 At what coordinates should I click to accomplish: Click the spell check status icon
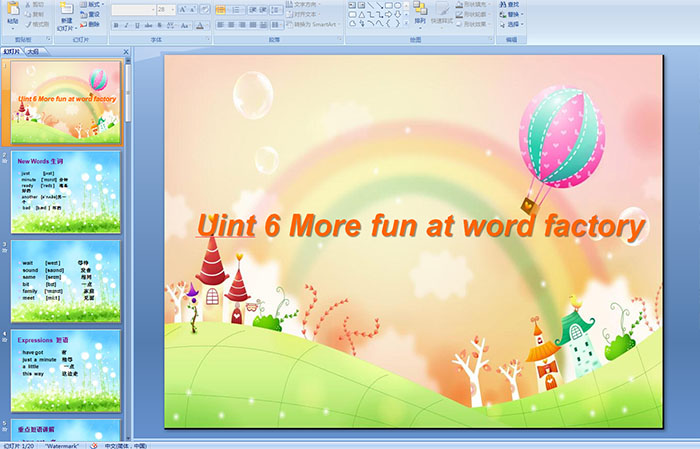(x=94, y=445)
